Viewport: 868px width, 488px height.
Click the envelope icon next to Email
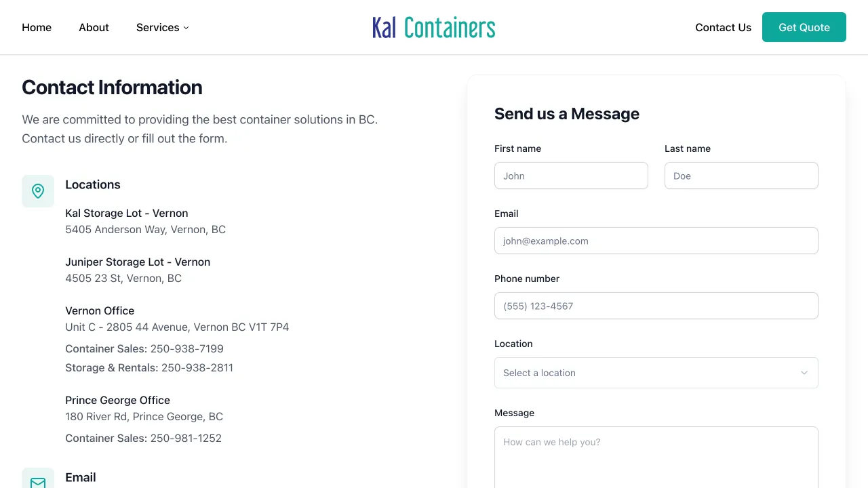[x=38, y=479]
